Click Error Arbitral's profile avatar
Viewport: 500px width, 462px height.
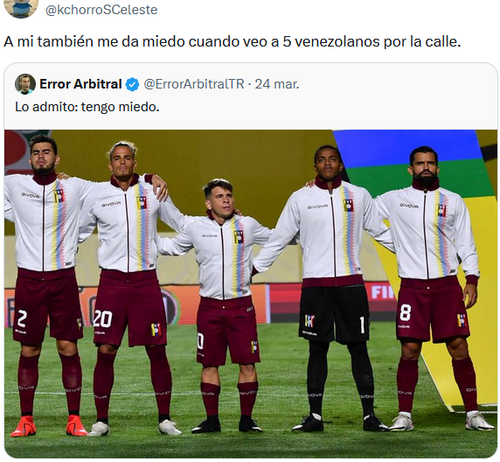pyautogui.click(x=25, y=84)
